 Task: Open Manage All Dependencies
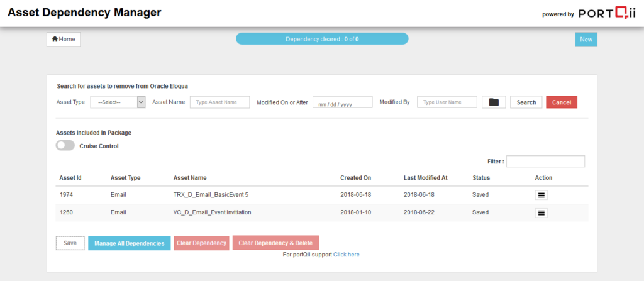130,243
